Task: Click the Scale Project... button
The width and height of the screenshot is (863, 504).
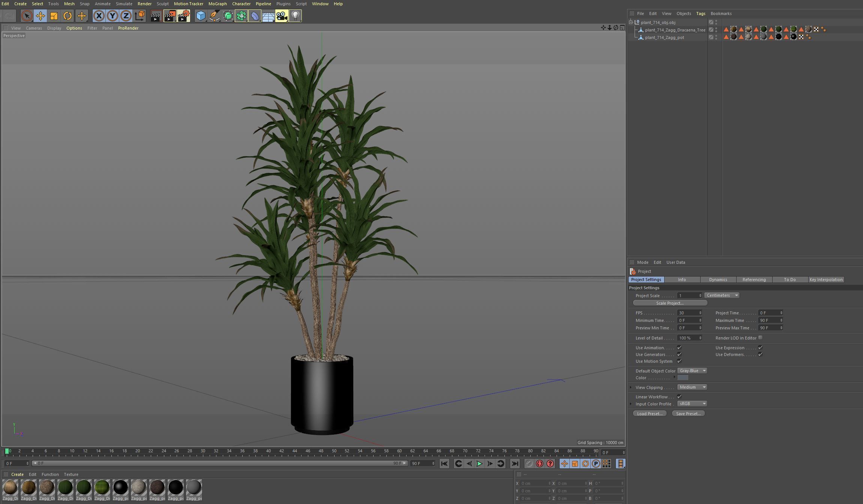Action: click(x=670, y=303)
